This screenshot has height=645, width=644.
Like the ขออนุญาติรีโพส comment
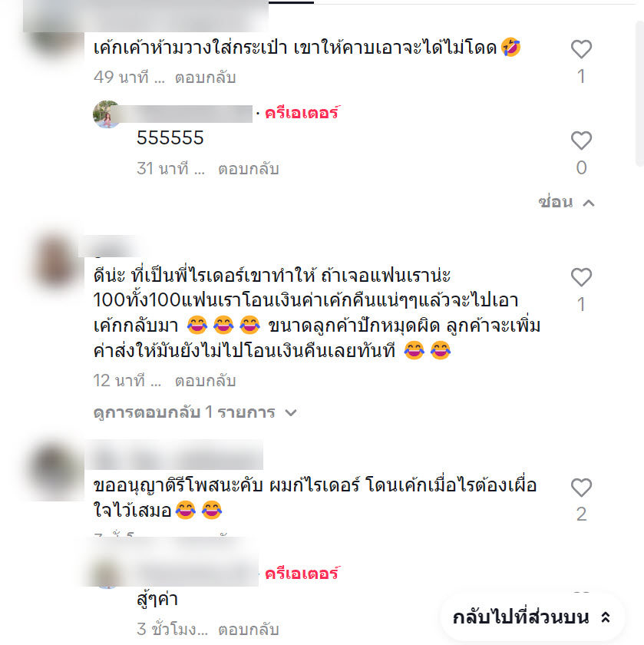click(x=581, y=488)
